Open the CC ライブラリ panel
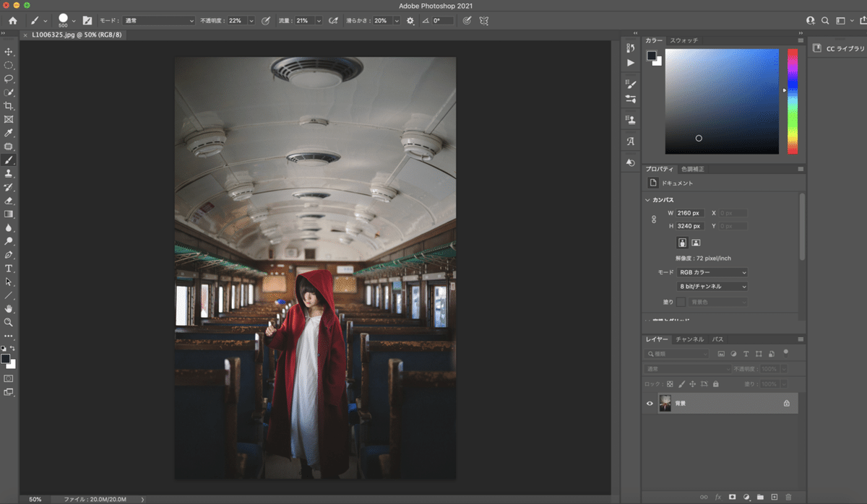Viewport: 867px width, 504px height. pyautogui.click(x=838, y=48)
